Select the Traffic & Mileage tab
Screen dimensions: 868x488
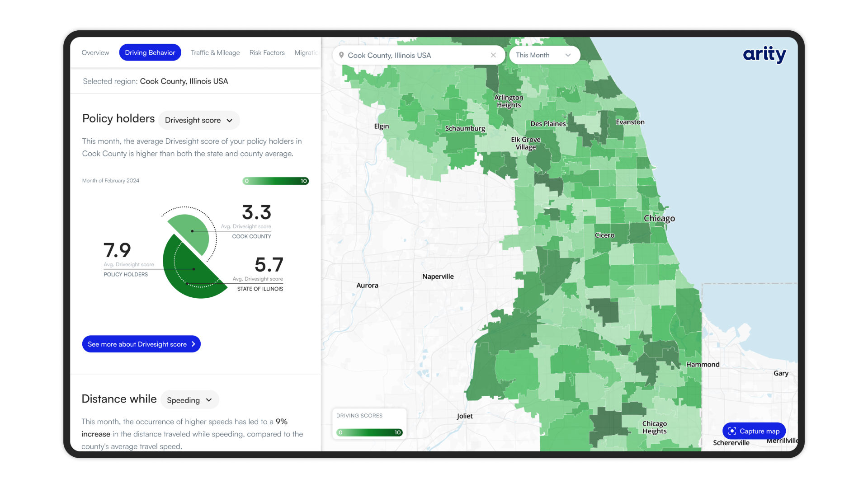(215, 52)
